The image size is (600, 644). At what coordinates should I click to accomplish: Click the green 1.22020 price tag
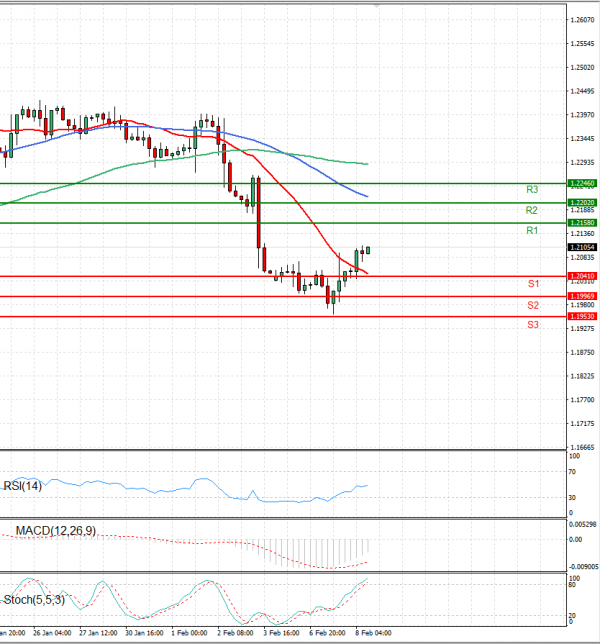tap(582, 202)
